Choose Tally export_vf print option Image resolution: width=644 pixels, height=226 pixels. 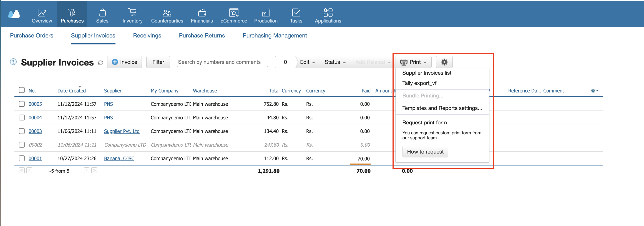pos(442,83)
